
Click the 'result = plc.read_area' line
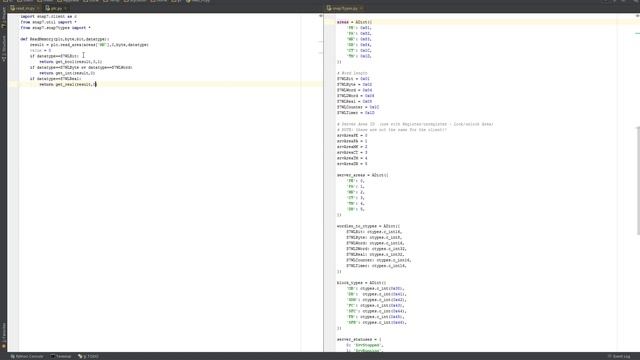pyautogui.click(x=89, y=45)
